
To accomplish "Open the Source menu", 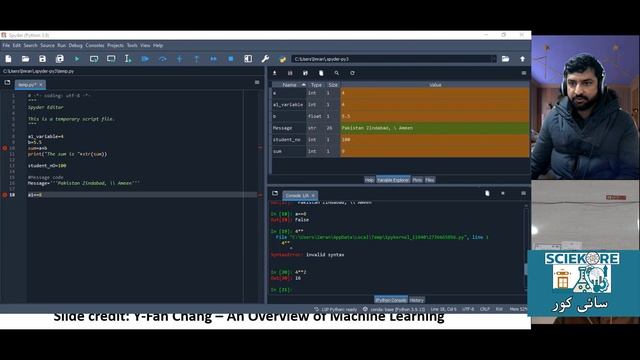I will click(x=47, y=46).
